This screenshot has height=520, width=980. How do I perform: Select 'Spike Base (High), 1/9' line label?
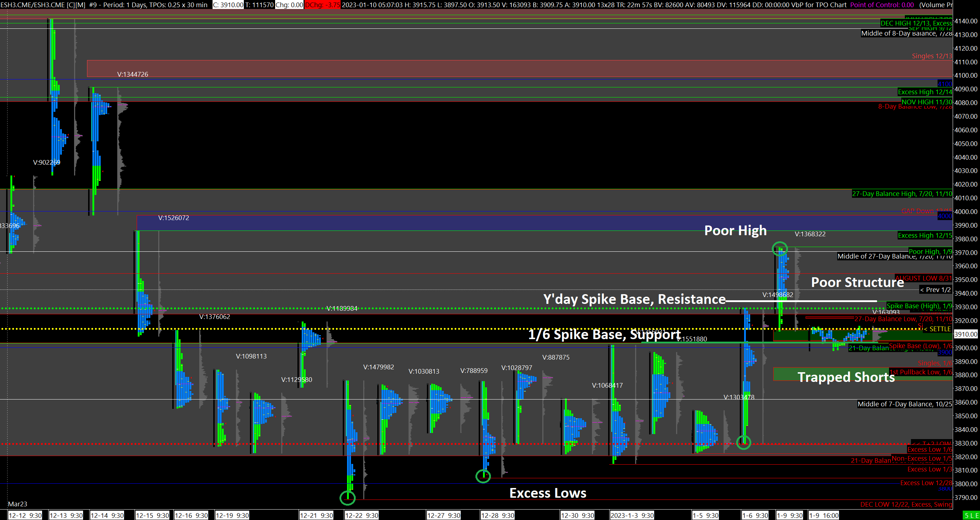coord(919,306)
